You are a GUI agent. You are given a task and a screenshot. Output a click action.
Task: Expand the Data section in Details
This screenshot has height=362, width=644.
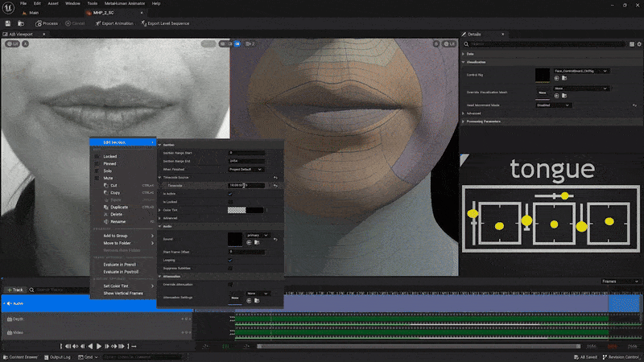[464, 54]
